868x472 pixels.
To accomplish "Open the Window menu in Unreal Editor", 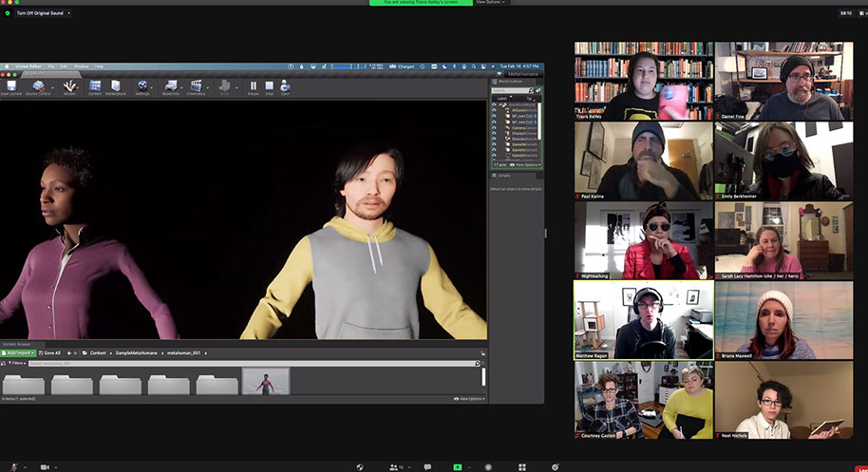I will tap(82, 66).
